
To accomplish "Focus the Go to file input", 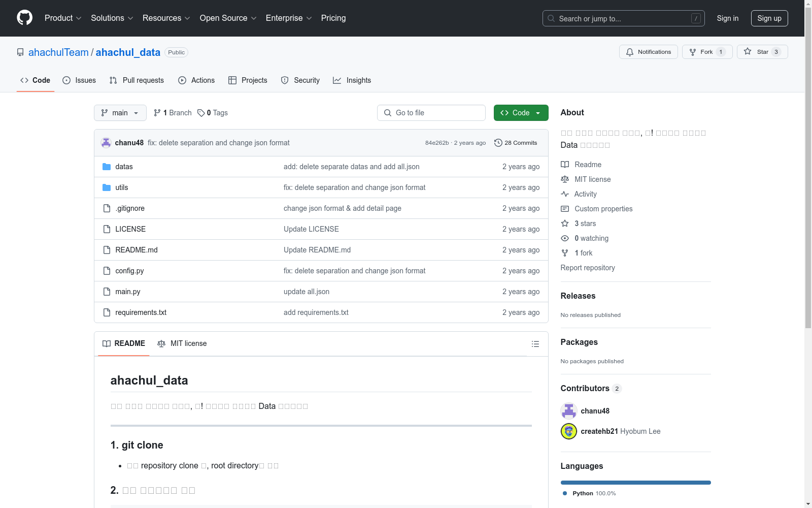I will coord(431,113).
